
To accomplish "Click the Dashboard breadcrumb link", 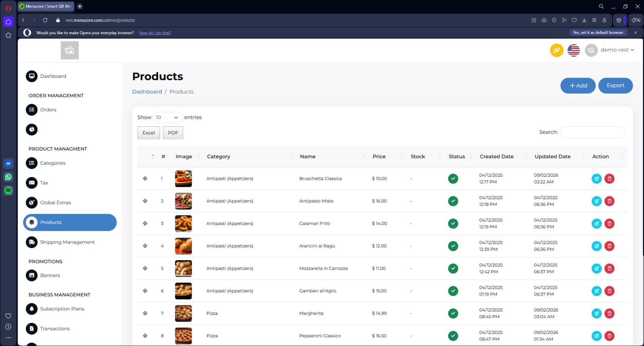I will 147,92.
